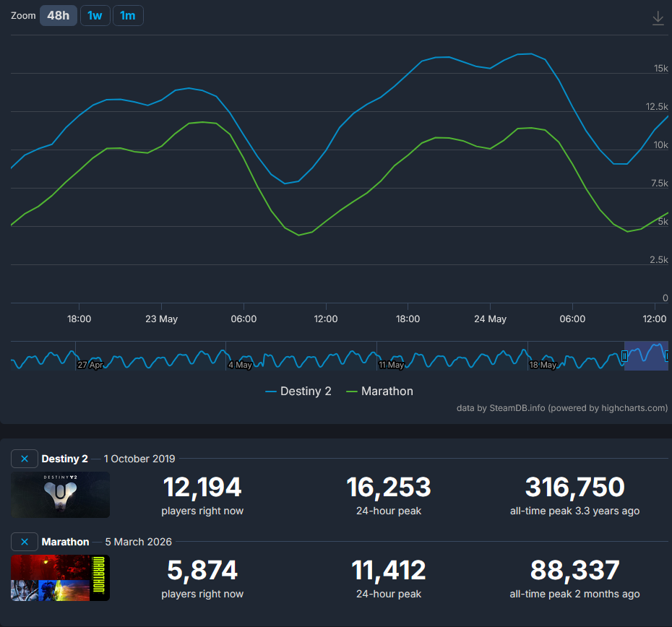The image size is (672, 627).
Task: Click Marathon's 88,337 all-time peak
Action: pyautogui.click(x=574, y=571)
